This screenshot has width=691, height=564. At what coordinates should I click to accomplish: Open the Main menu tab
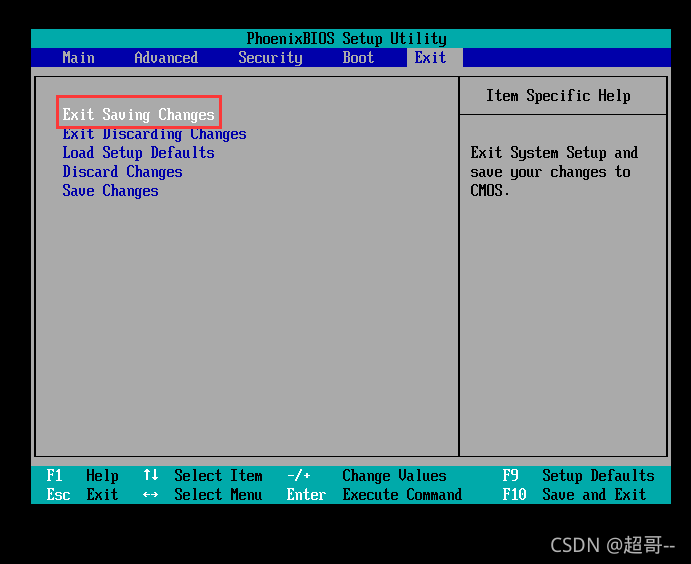coord(78,58)
